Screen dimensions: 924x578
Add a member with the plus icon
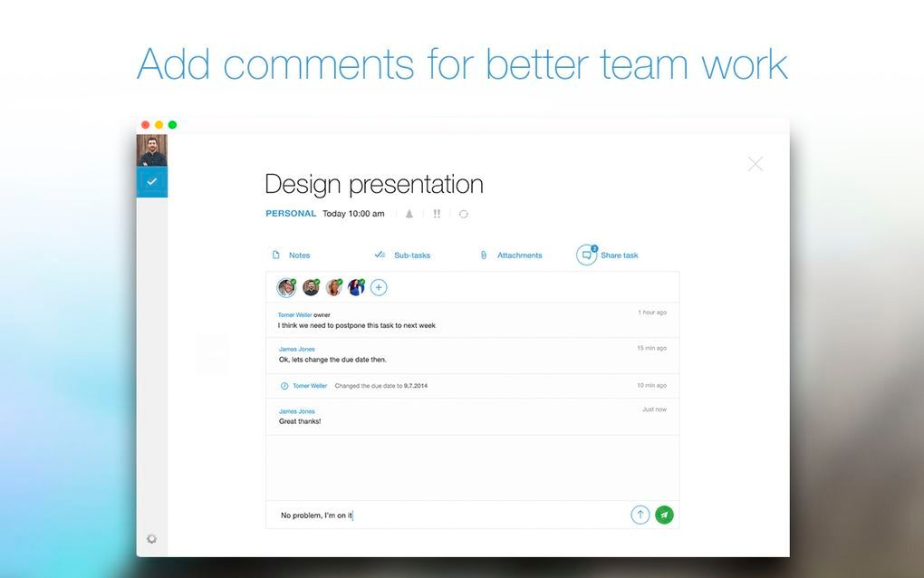tap(379, 287)
